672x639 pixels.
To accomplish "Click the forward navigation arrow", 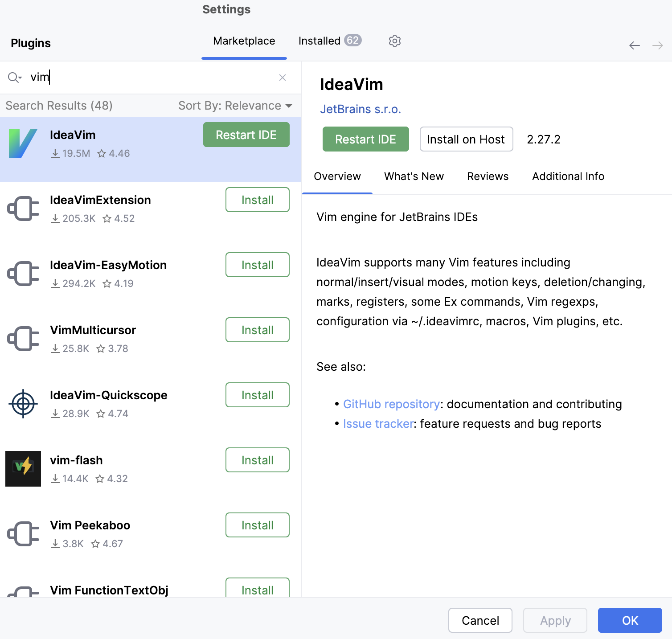I will coord(658,45).
